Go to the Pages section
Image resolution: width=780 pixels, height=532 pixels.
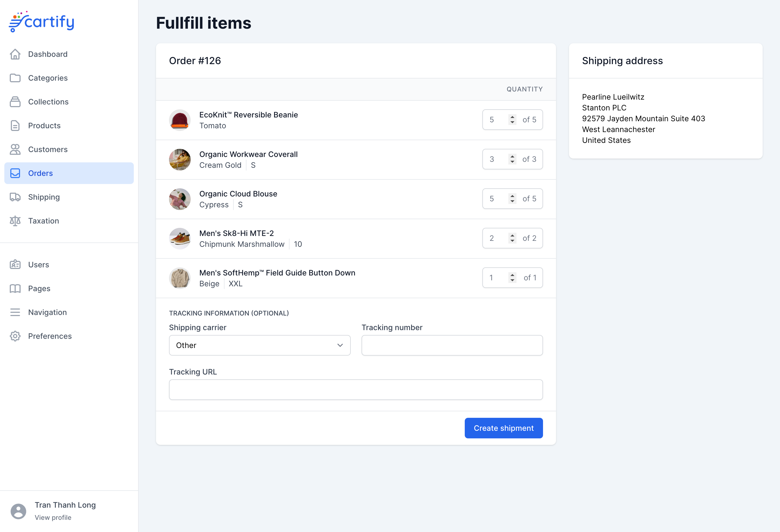click(x=39, y=288)
